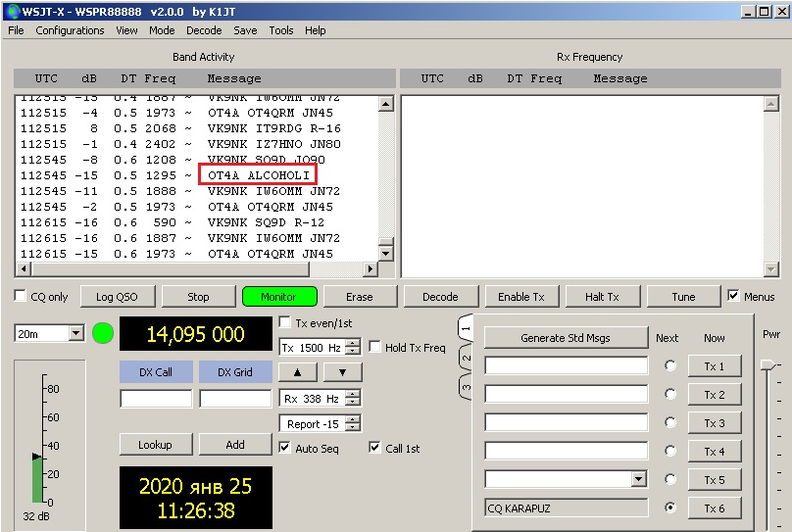This screenshot has width=792, height=532.
Task: Open the Configurations menu
Action: coord(70,30)
